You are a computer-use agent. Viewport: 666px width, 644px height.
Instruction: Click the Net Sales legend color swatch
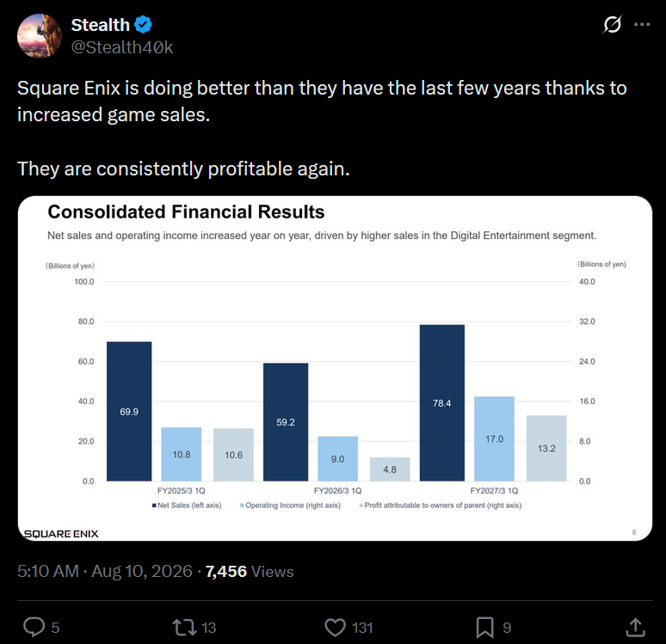coord(155,506)
